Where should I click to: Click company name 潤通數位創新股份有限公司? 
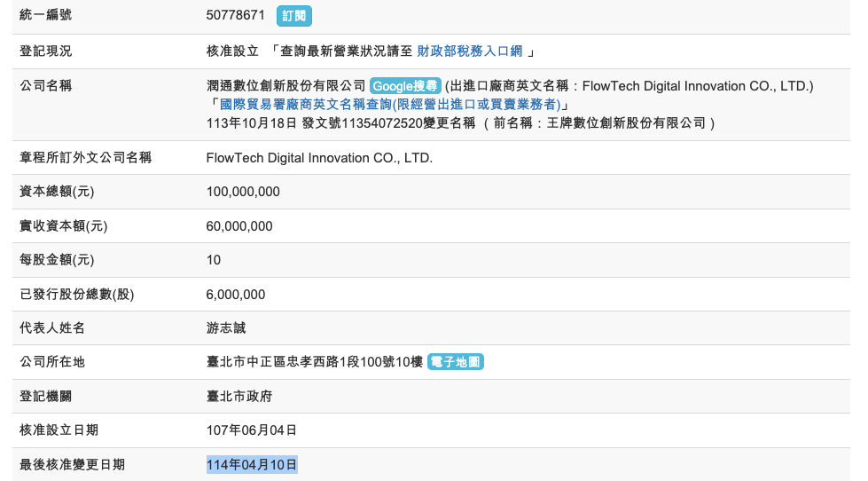pos(285,86)
